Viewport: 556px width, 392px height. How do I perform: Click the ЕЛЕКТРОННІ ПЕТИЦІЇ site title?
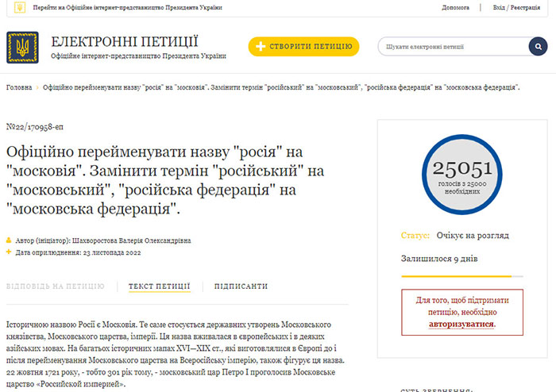[x=125, y=41]
